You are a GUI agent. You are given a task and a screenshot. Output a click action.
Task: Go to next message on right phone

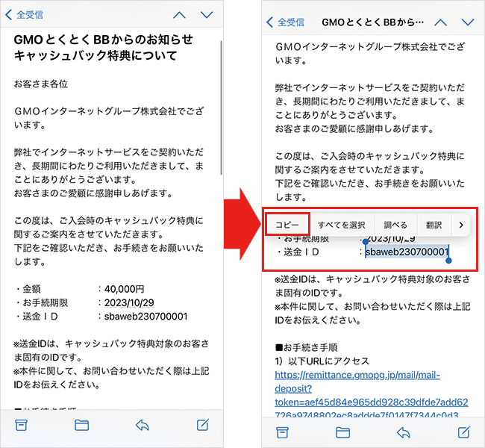click(468, 22)
